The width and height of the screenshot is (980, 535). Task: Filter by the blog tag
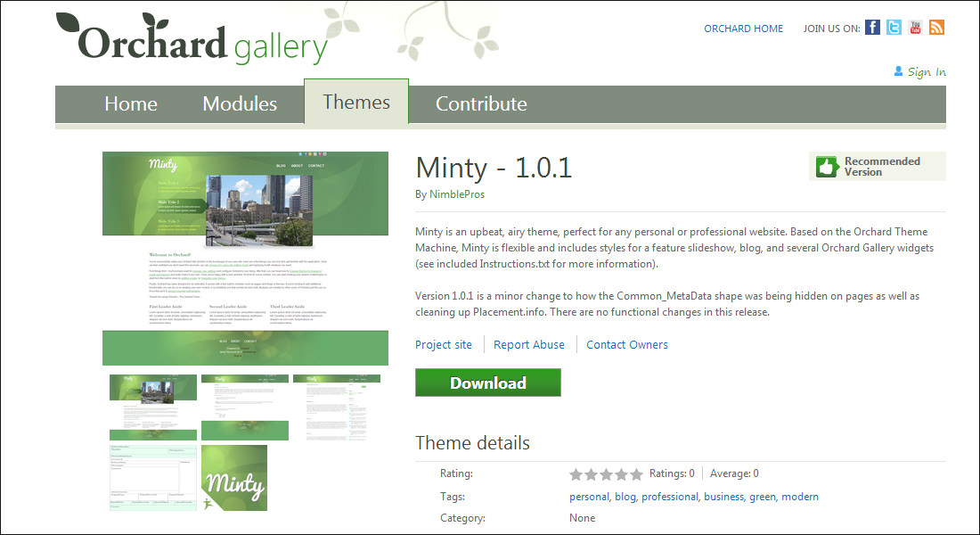coord(625,497)
